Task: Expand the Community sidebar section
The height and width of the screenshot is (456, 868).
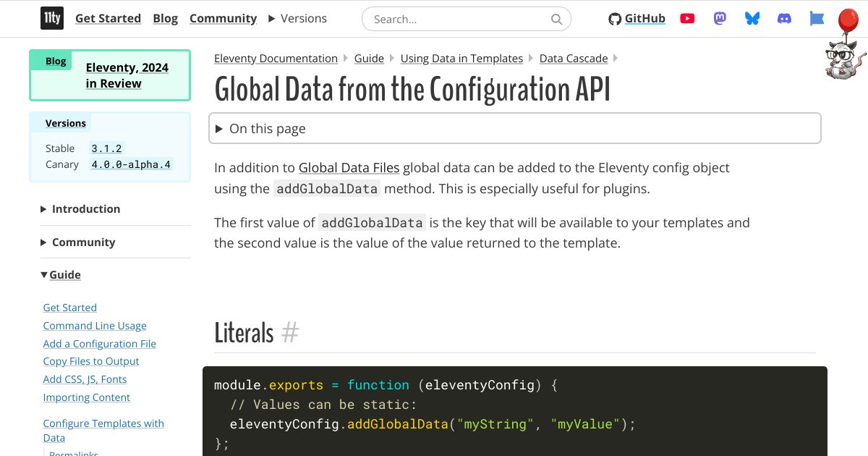Action: pos(78,242)
